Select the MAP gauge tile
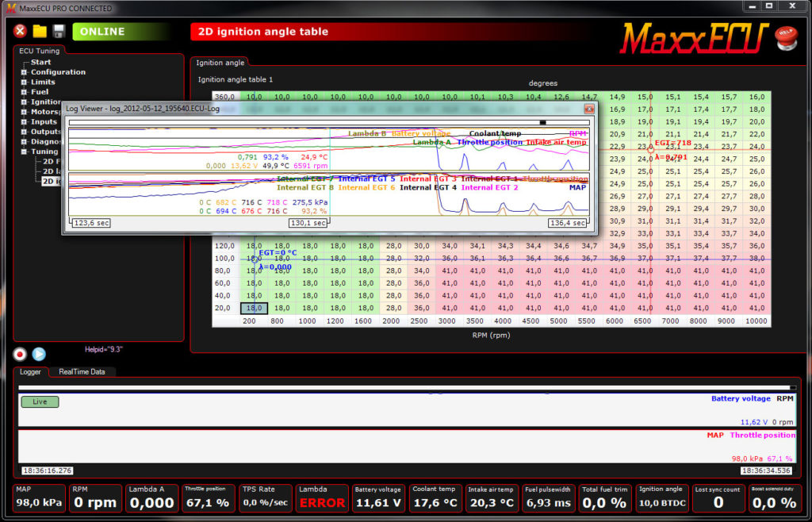The height and width of the screenshot is (522, 812). click(x=37, y=498)
